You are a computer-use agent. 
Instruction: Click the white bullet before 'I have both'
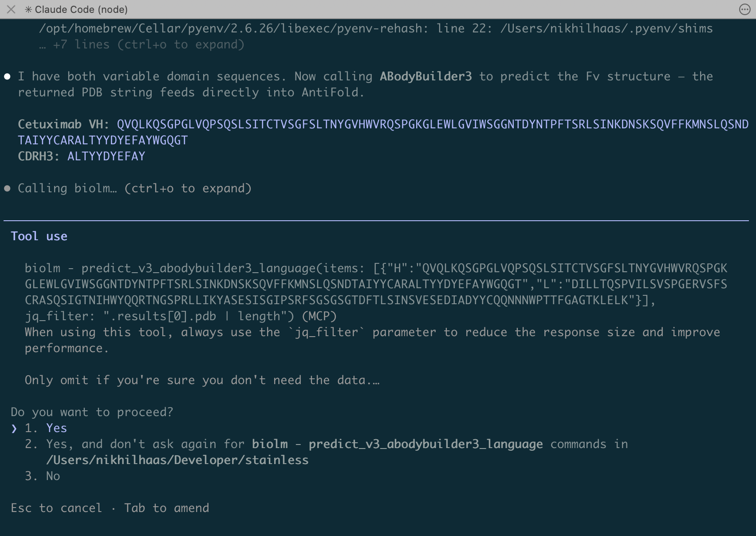pos(7,76)
